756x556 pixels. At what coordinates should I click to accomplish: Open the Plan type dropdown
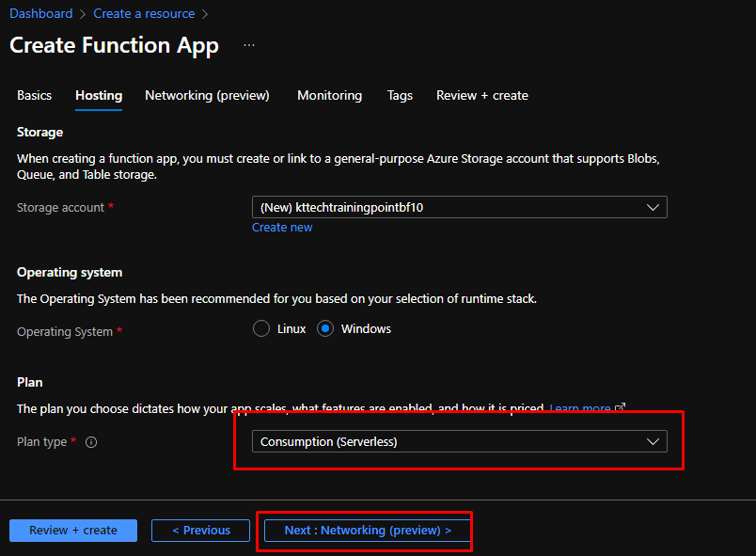pyautogui.click(x=458, y=442)
